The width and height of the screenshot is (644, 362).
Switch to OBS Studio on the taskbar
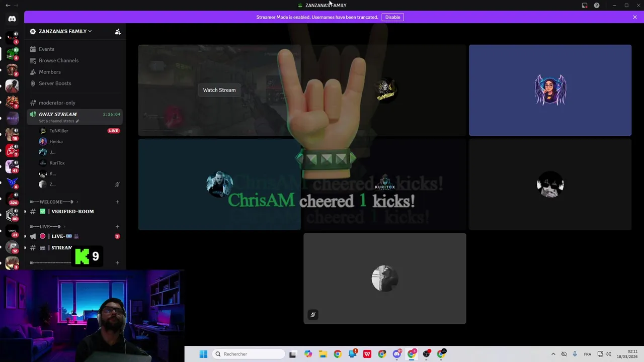[427, 354]
